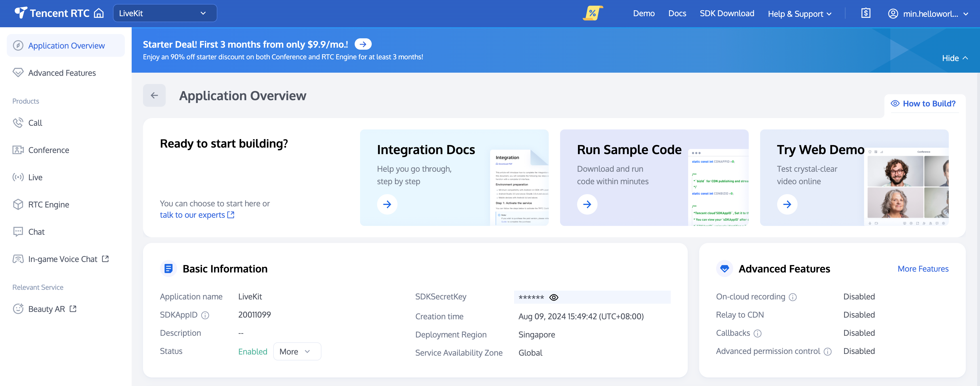Click info icon next to On-cloud recording

pyautogui.click(x=792, y=297)
